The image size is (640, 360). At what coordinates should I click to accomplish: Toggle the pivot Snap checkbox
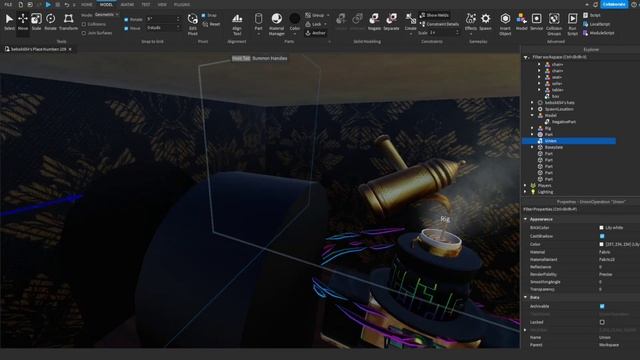tap(203, 15)
